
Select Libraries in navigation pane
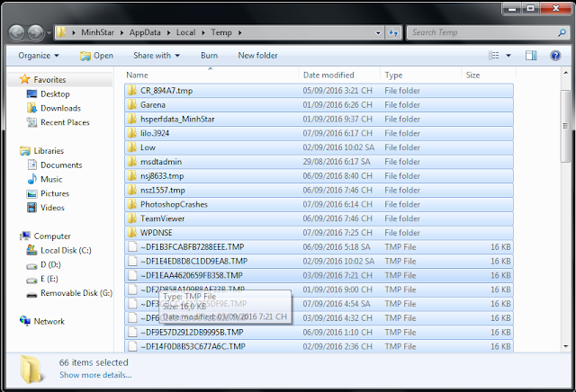point(49,151)
